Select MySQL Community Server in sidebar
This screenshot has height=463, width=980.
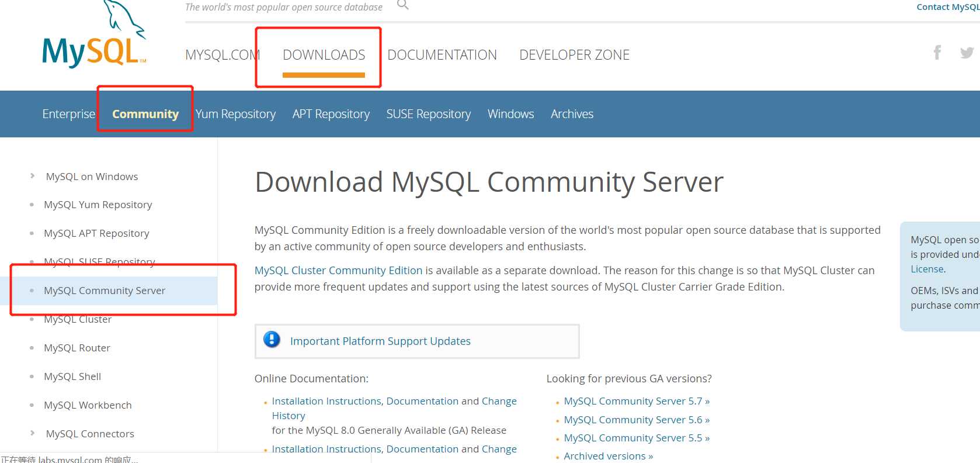[105, 291]
